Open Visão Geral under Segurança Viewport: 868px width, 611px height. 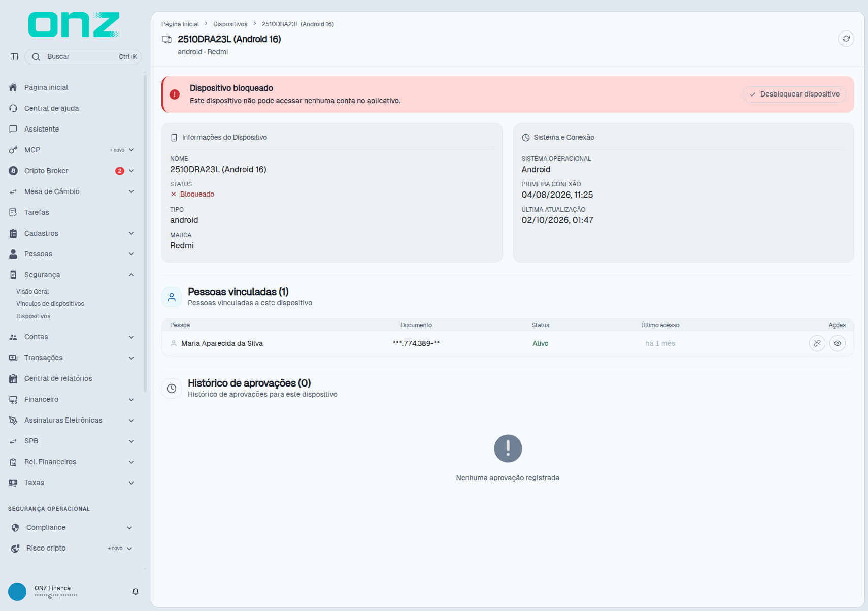pos(32,292)
